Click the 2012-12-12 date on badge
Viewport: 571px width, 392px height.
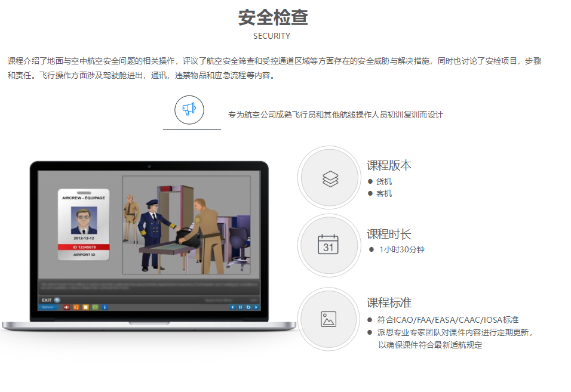[84, 238]
